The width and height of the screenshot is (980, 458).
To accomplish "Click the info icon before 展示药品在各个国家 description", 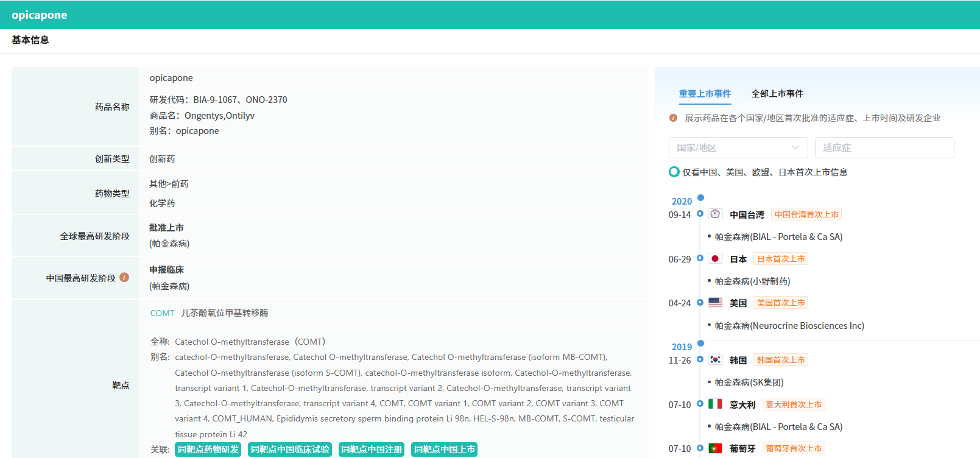I will pos(673,118).
